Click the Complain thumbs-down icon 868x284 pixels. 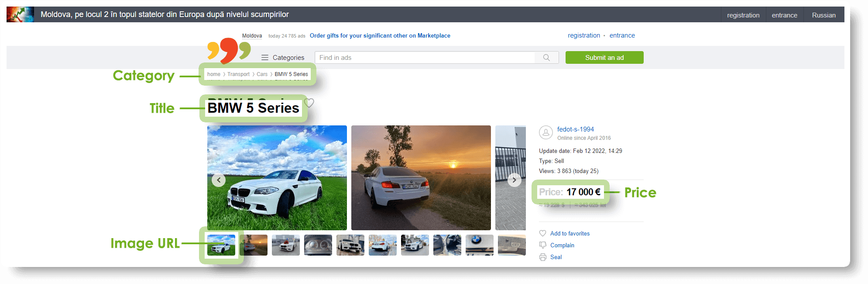click(543, 245)
